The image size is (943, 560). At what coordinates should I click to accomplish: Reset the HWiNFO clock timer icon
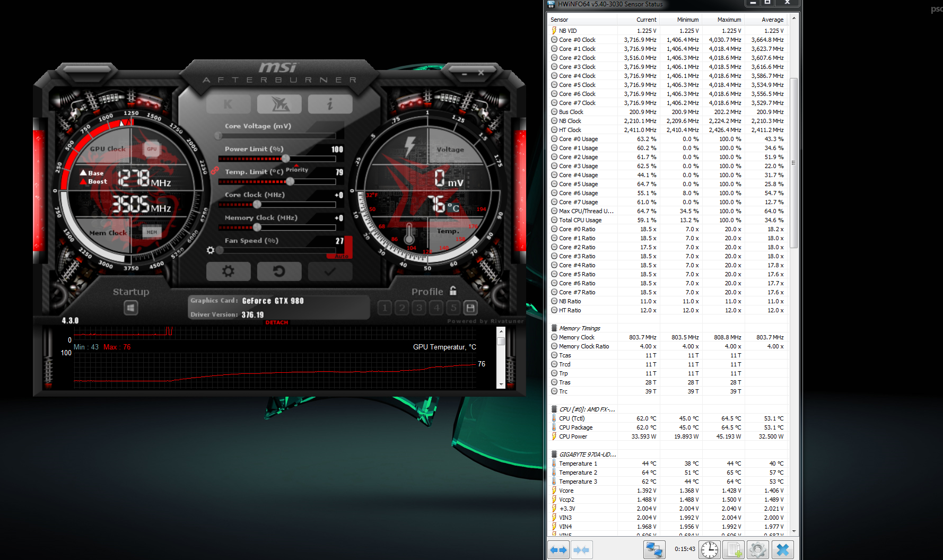click(x=710, y=549)
